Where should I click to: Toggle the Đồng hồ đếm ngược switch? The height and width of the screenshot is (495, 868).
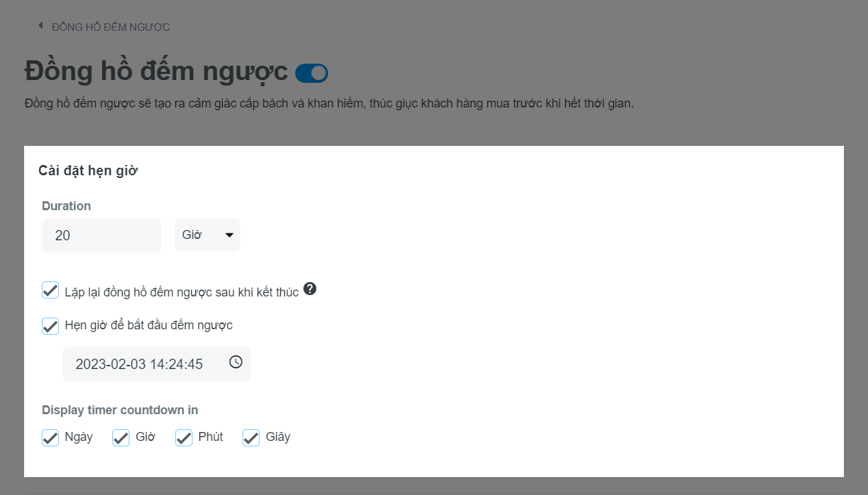312,73
